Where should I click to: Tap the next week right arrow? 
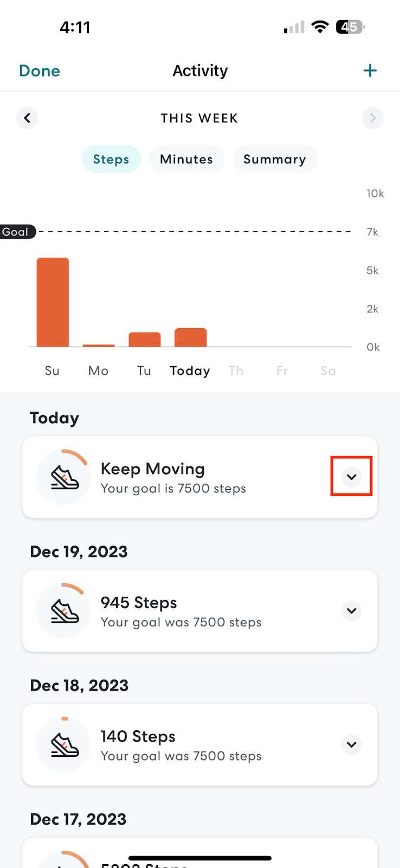tap(372, 118)
